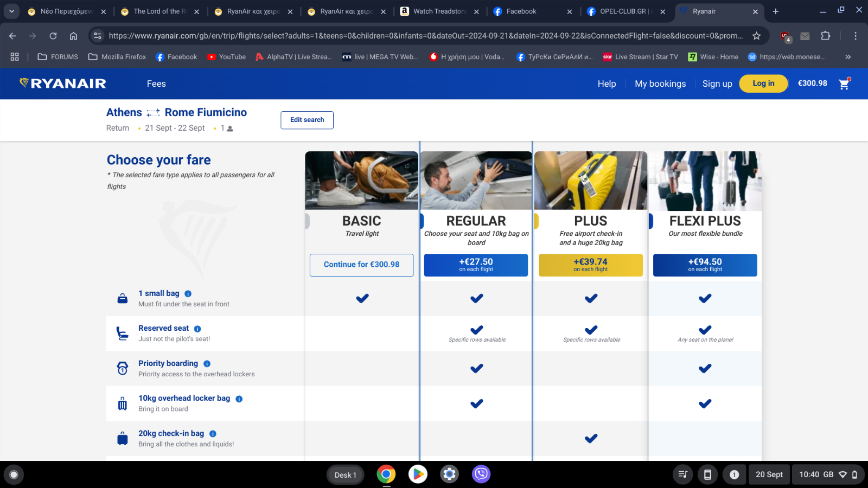Open the calendar showing 20 Sept
The width and height of the screenshot is (868, 488).
pos(769,474)
